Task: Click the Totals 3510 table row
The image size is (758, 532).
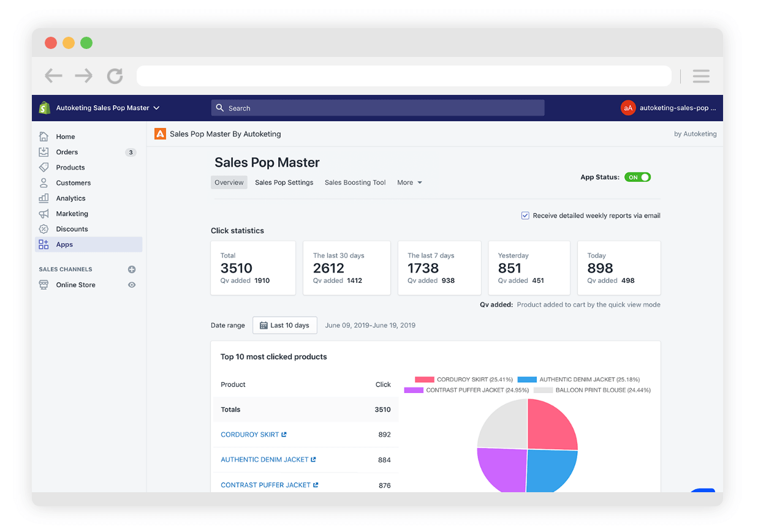Action: 306,410
